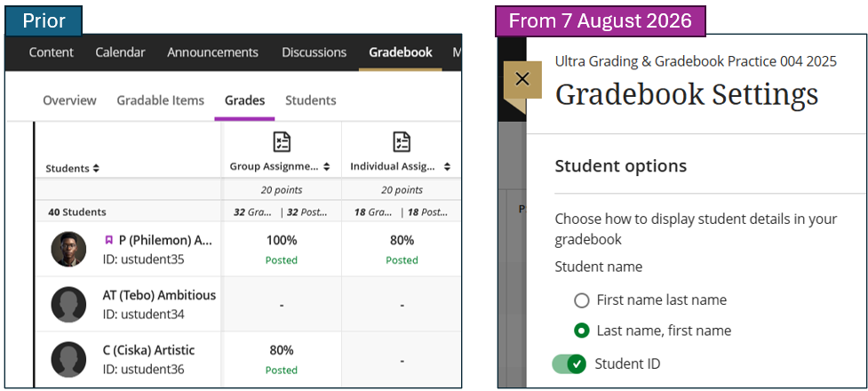Sort using the Students column arrows

[96, 168]
